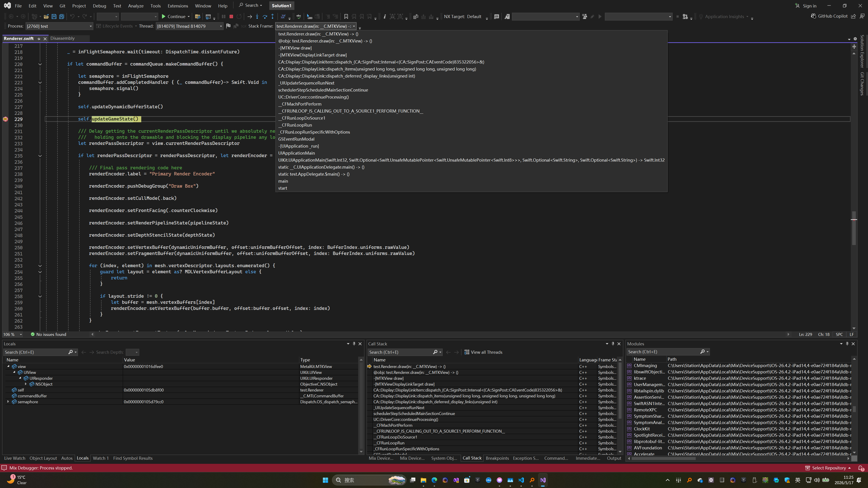Image resolution: width=868 pixels, height=488 pixels.
Task: Click the editor vertical scrollbar thumb
Action: coord(854,228)
